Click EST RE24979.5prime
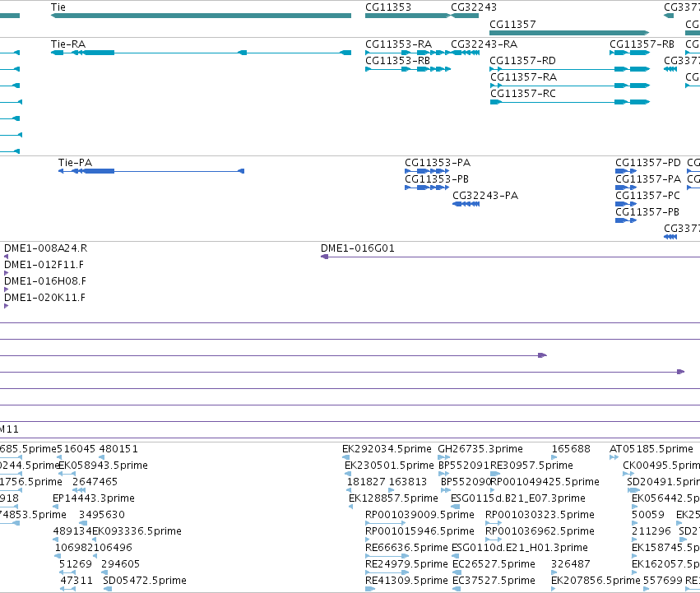Viewport: 700px width, 593px height. coord(406,564)
